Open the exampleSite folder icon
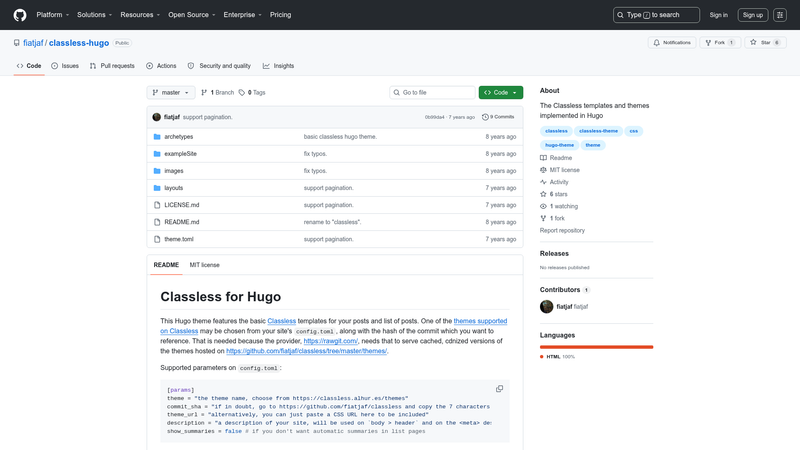 point(157,154)
